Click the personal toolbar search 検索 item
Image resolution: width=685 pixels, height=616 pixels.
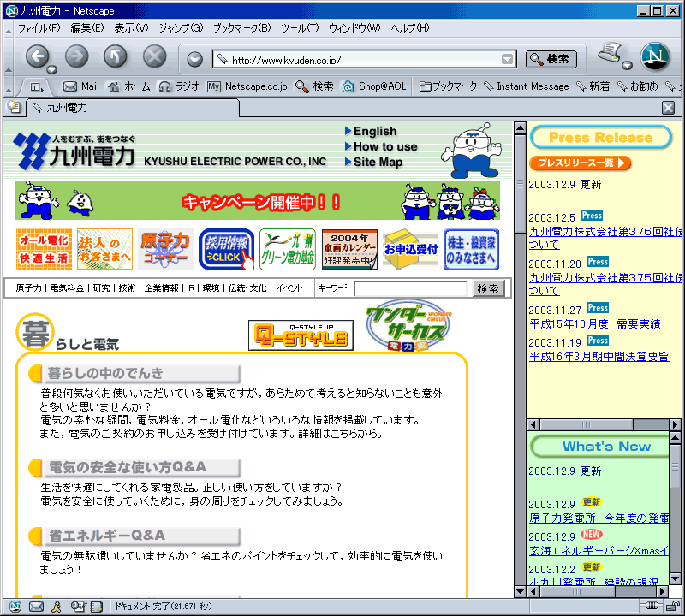point(314,86)
